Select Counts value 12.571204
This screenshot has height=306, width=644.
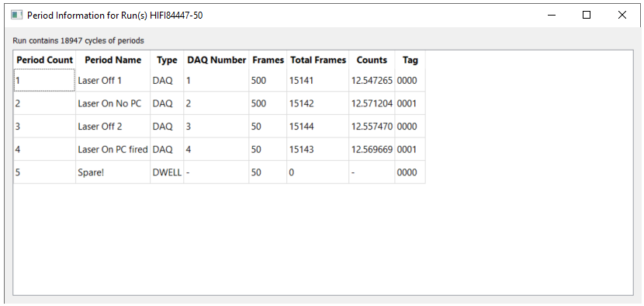(372, 103)
